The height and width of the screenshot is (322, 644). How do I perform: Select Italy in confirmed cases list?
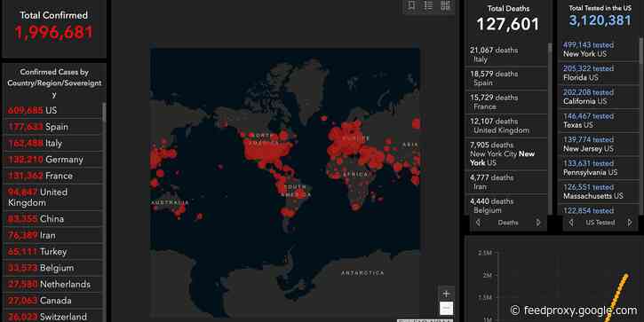click(x=53, y=143)
